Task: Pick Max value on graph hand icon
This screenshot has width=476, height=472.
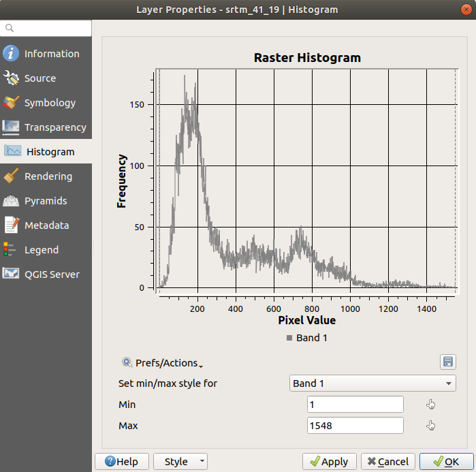Action: pyautogui.click(x=430, y=426)
